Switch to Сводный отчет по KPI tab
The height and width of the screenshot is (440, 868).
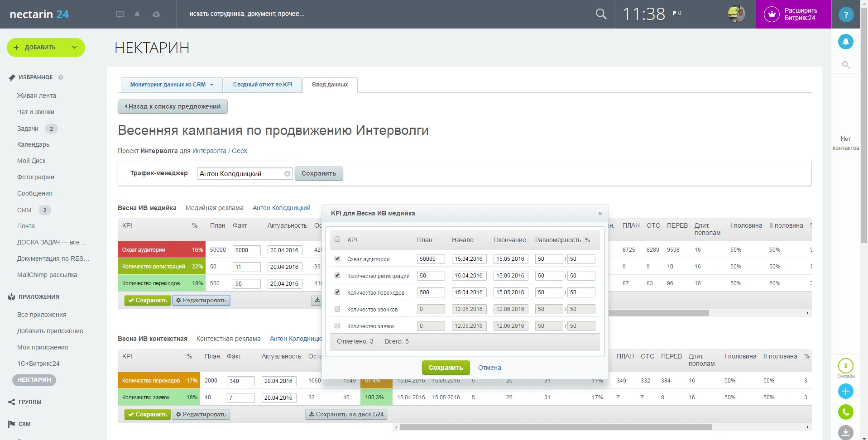[263, 85]
